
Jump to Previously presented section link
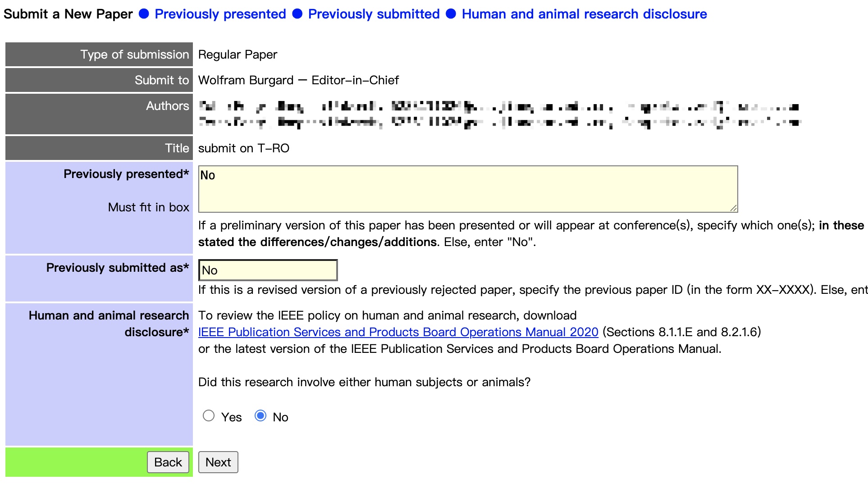coord(220,14)
